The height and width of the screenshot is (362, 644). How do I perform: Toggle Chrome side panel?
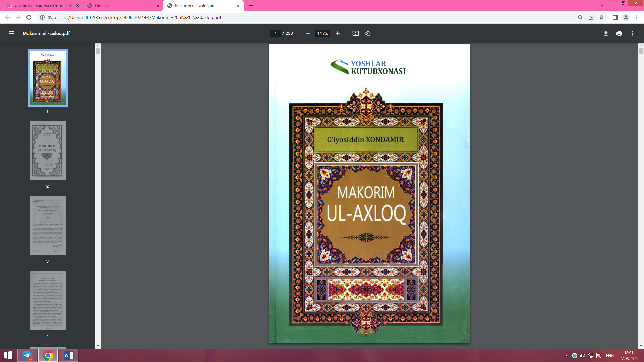tap(615, 17)
